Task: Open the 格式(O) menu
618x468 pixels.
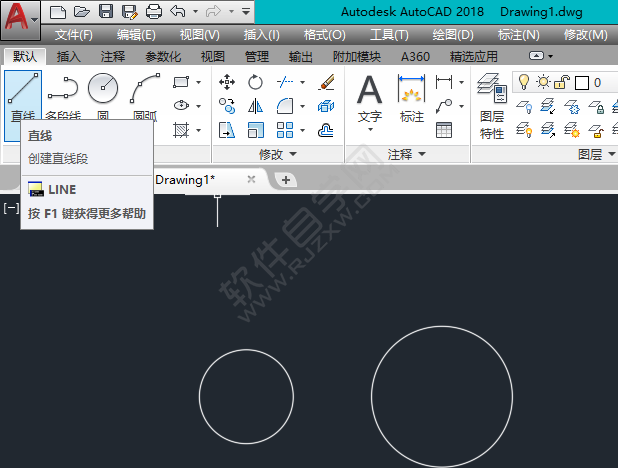Action: pos(324,35)
